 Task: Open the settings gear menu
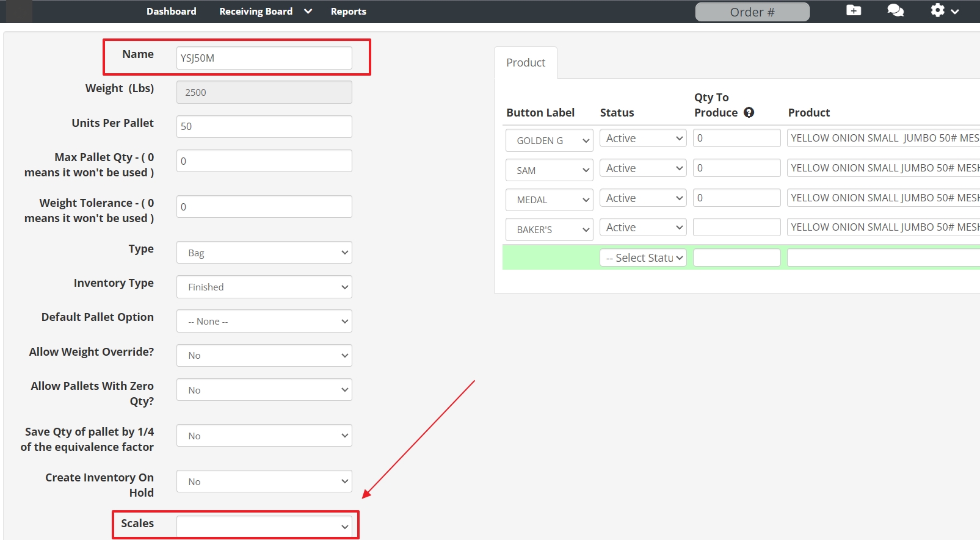pos(944,10)
